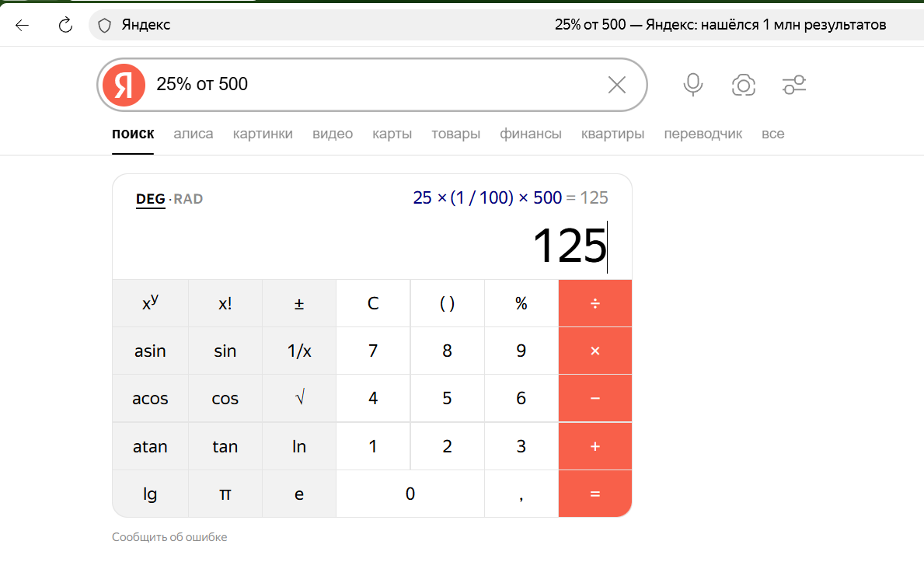Viewport: 924px width, 569px height.
Task: Click the Yandex logo in search bar
Action: click(x=124, y=85)
